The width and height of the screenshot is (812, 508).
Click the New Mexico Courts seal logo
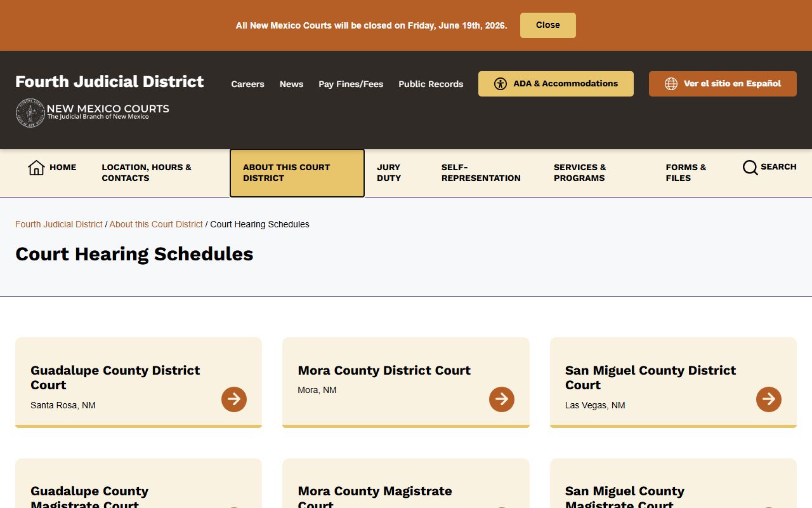click(30, 113)
